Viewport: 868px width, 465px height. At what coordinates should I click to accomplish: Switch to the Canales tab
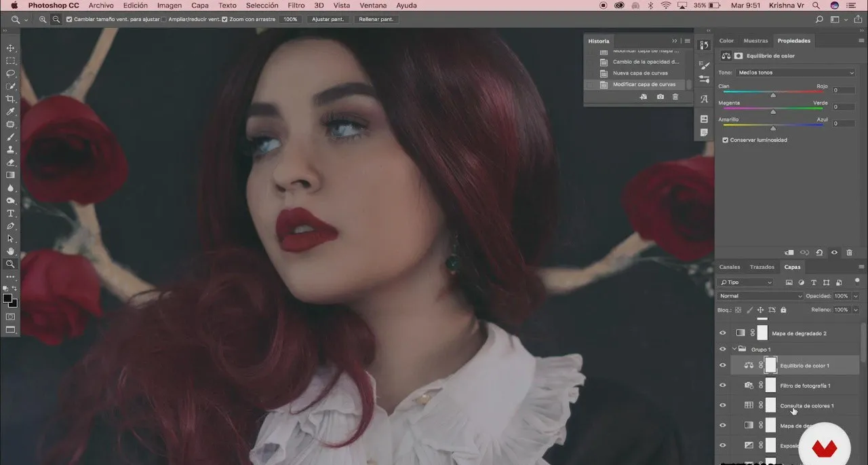(x=730, y=267)
